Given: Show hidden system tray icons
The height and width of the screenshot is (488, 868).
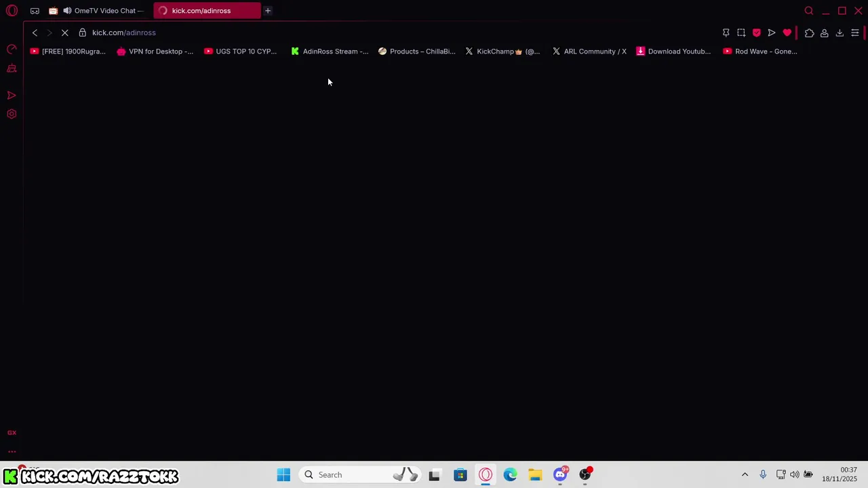Looking at the screenshot, I should [745, 474].
